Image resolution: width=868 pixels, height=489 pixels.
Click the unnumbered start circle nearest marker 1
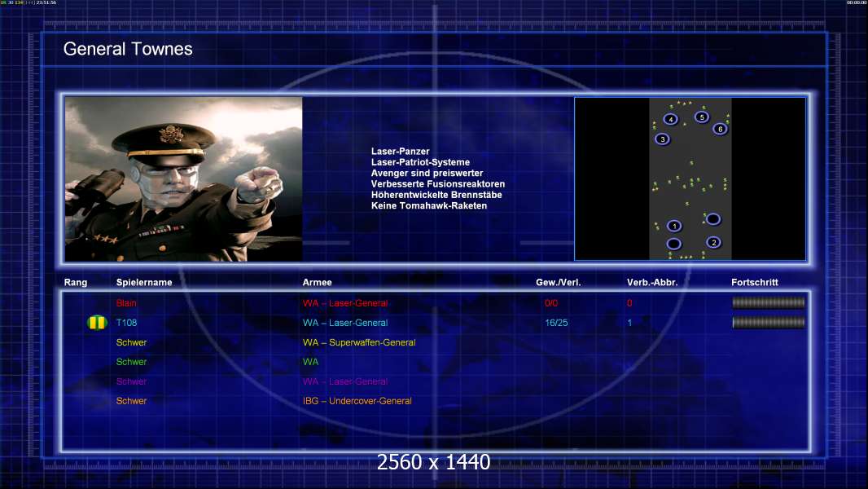(673, 244)
